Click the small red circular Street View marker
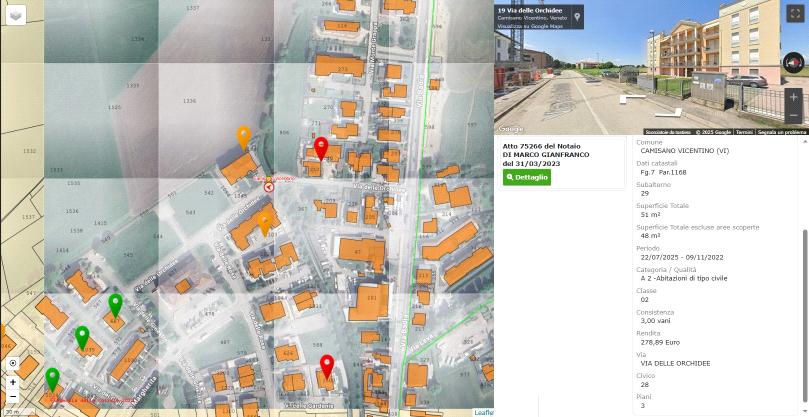This screenshot has width=809, height=417. point(268,186)
